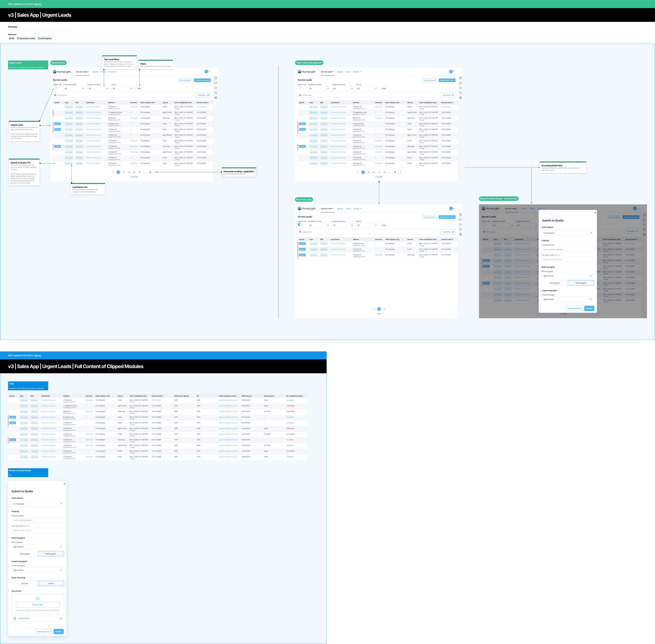Remove Filename.pdf with its delete icon
The width and height of the screenshot is (655, 644).
click(61, 619)
